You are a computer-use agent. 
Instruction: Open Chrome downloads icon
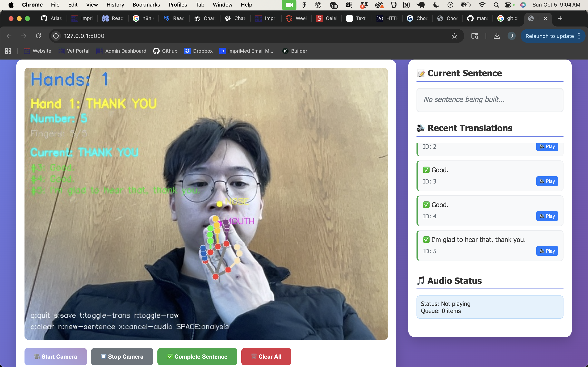497,36
